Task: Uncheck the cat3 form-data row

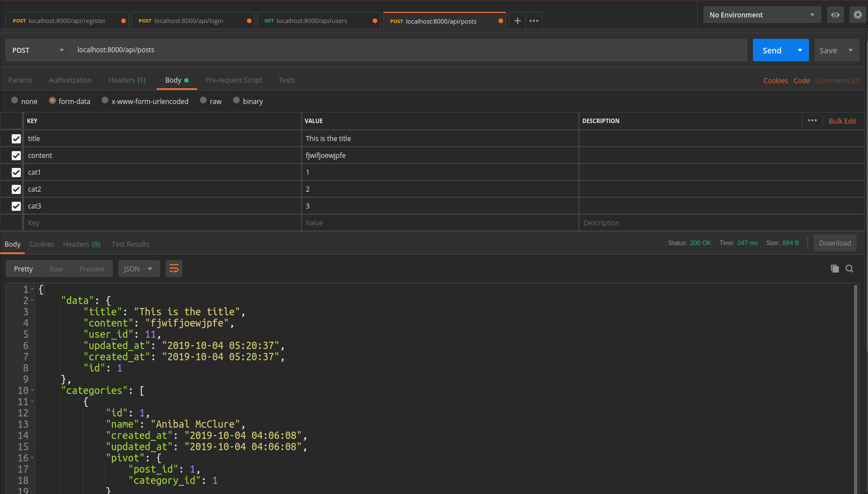Action: (x=16, y=206)
